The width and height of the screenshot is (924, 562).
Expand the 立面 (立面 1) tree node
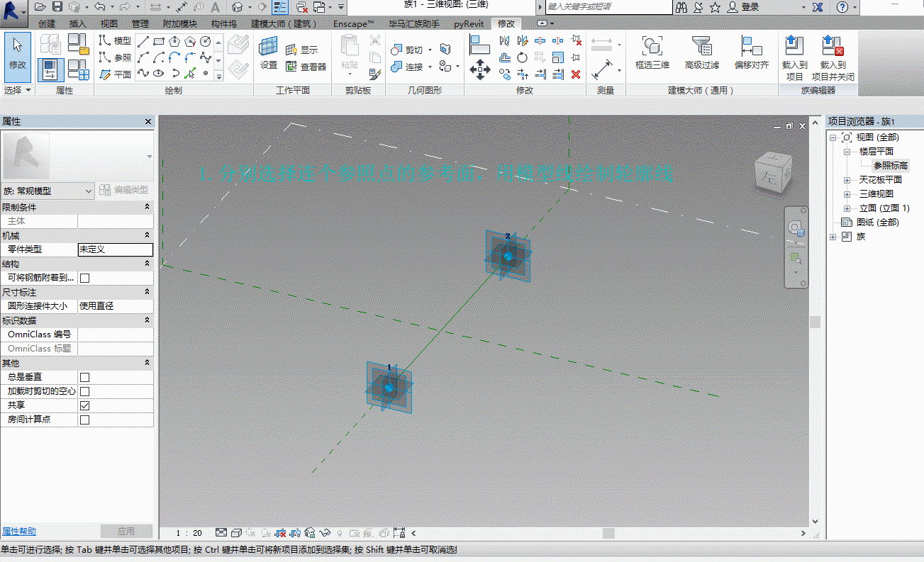click(x=847, y=208)
